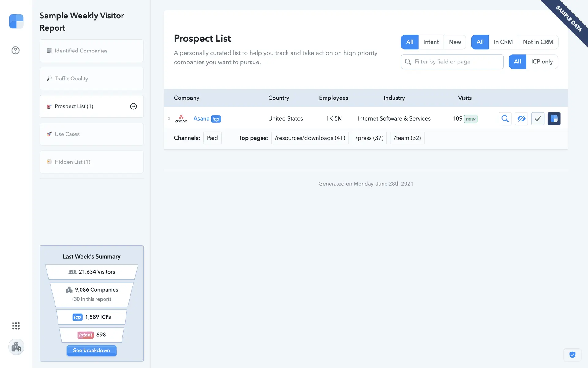Enable the ICP only filter
Screen dimensions: 588x368
(542, 62)
